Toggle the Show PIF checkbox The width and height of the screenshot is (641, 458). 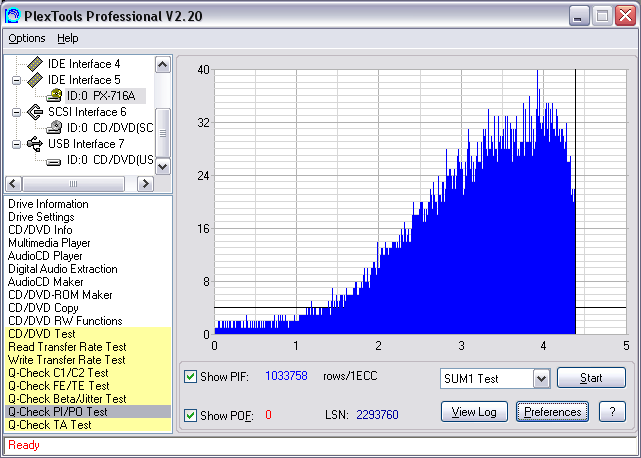190,376
